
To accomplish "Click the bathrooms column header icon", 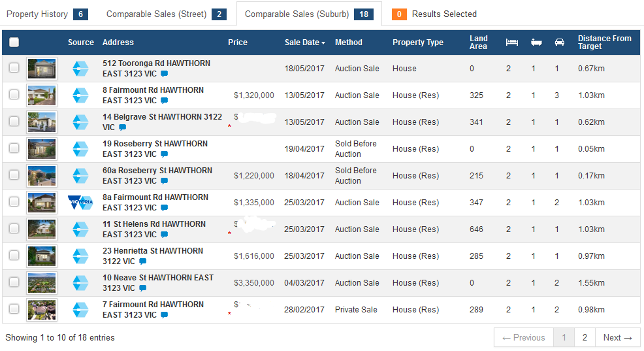I will click(536, 42).
